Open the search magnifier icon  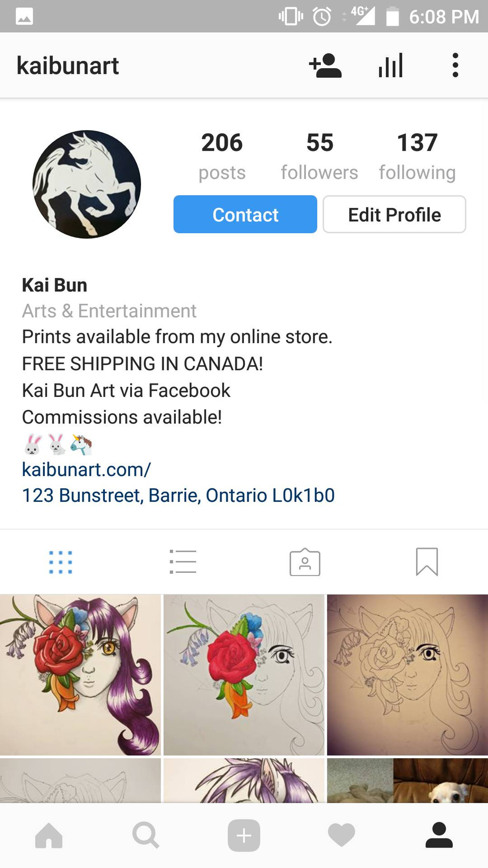pos(146,836)
